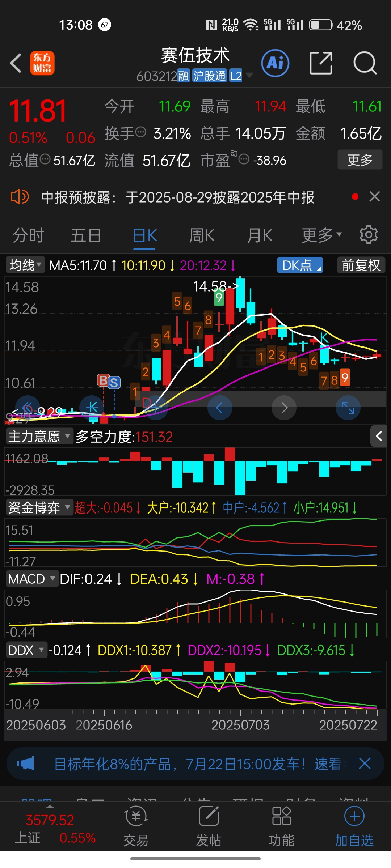Select the 日K tab
Viewport: 391px width, 868px height.
click(x=145, y=236)
